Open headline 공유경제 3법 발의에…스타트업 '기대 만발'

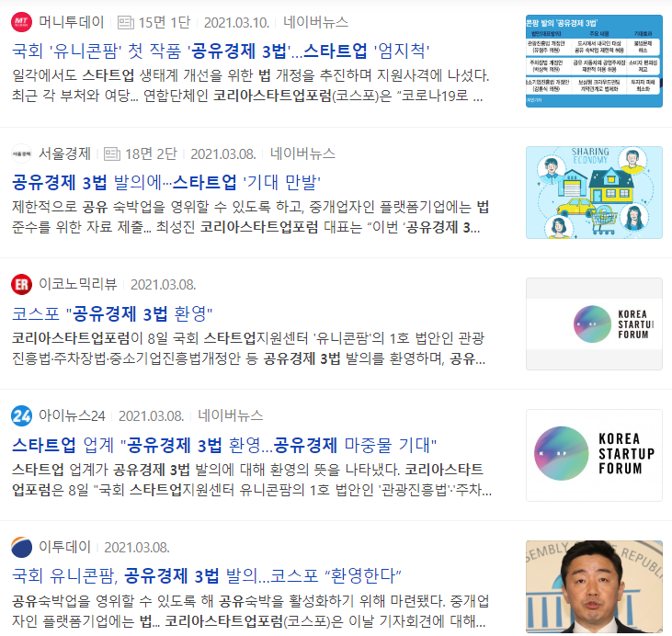[166, 183]
